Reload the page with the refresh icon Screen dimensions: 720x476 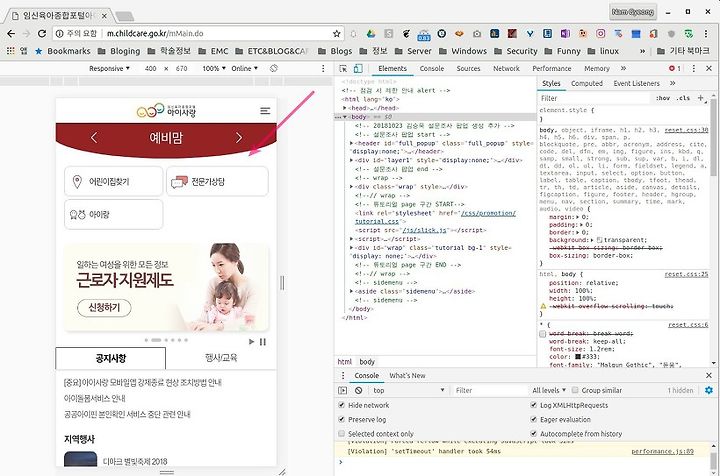pyautogui.click(x=42, y=34)
